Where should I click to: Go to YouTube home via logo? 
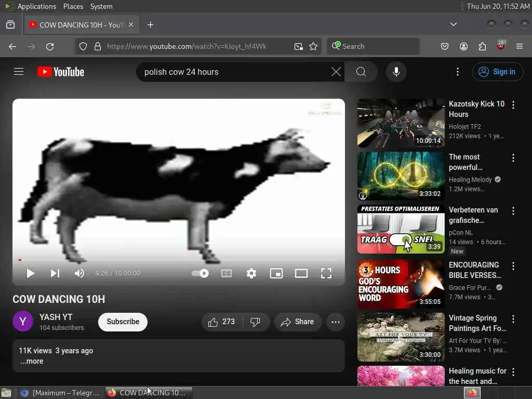(x=61, y=72)
